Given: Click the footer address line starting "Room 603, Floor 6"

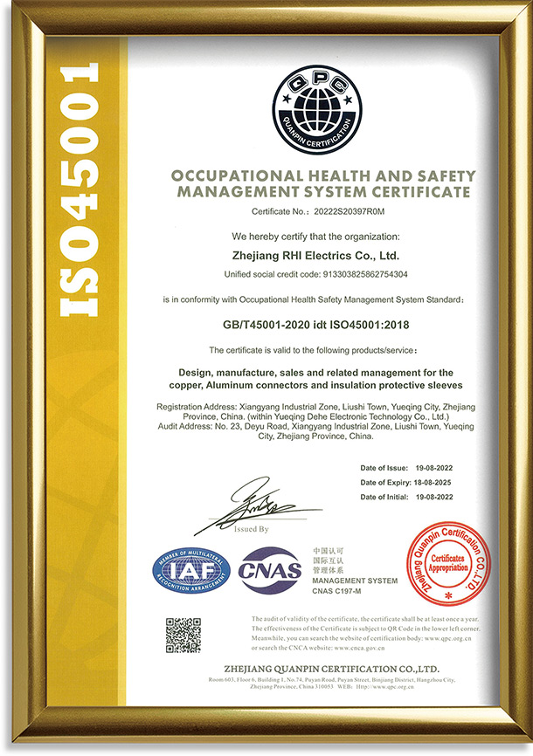Looking at the screenshot, I should [332, 680].
